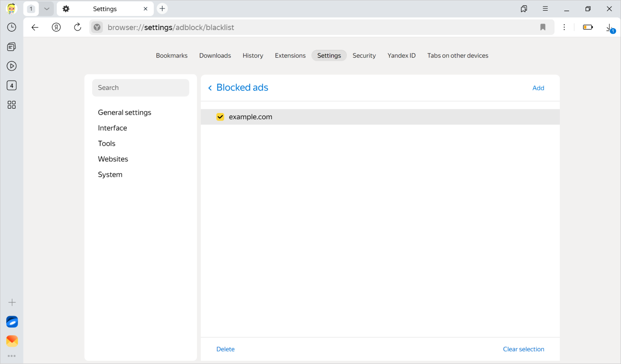Screen dimensions: 621x364
Task: Click the bookmark icon in address bar
Action: point(542,27)
